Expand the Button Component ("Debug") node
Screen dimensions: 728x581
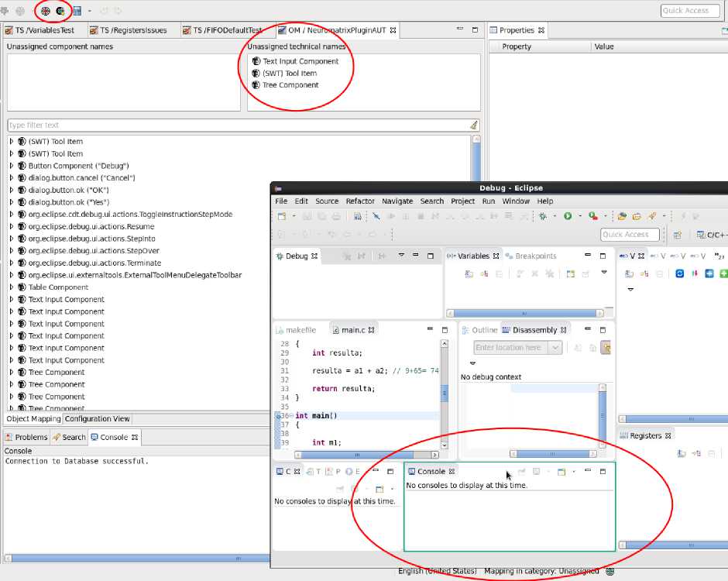point(12,166)
